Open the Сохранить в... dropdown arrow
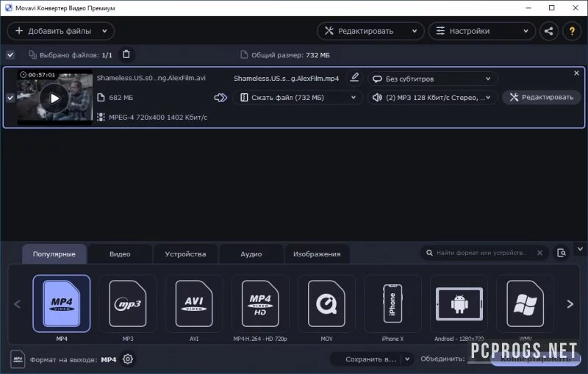The width and height of the screenshot is (588, 374). [x=407, y=359]
